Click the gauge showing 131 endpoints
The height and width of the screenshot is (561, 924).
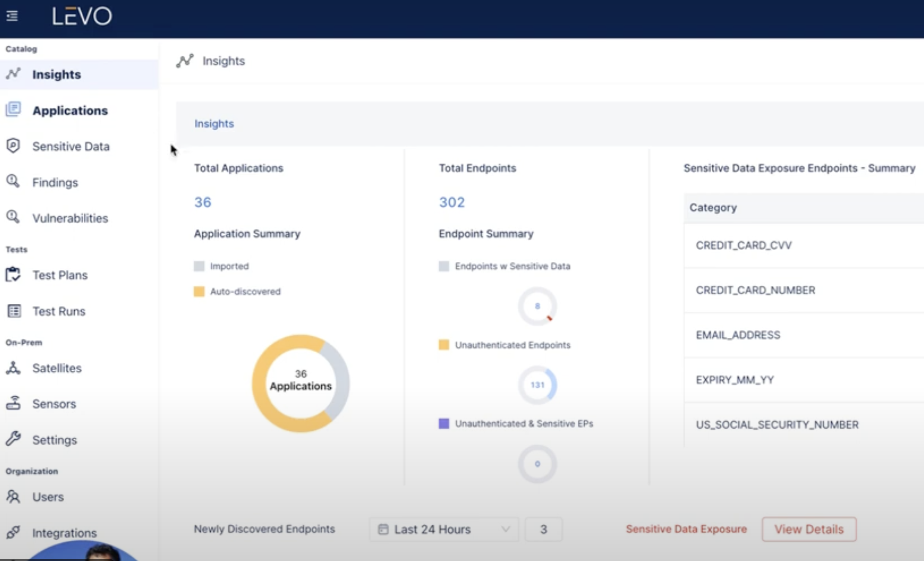pyautogui.click(x=537, y=385)
